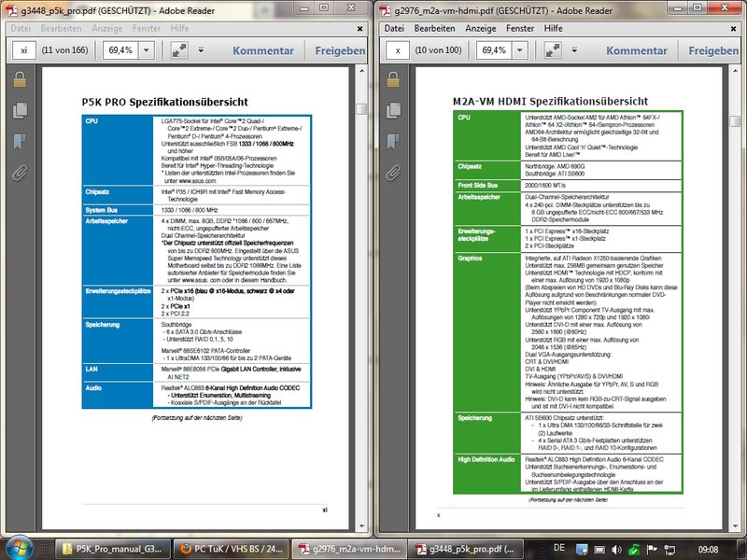Open Anzeige menu in P5K PRO window

(107, 29)
